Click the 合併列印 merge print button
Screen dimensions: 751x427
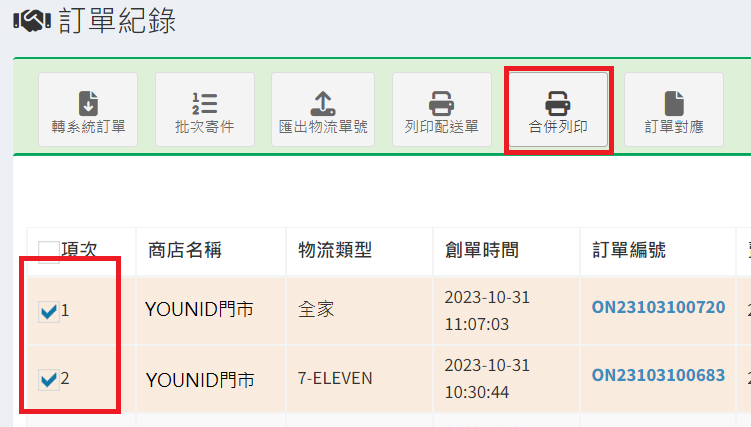(x=558, y=110)
